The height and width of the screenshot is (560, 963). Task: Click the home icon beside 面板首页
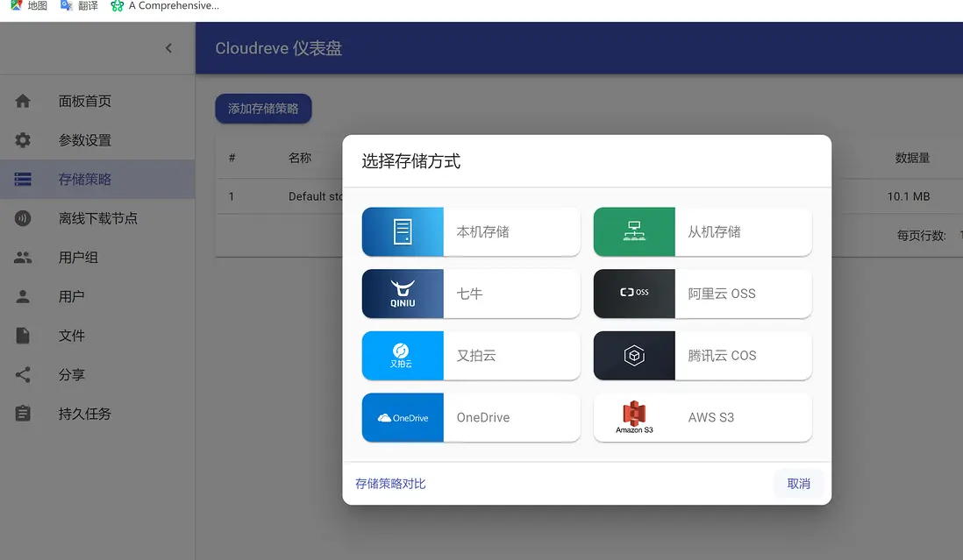coord(23,101)
